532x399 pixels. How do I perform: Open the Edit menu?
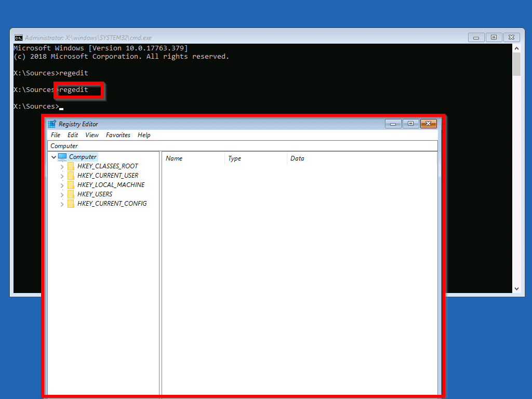[x=72, y=135]
